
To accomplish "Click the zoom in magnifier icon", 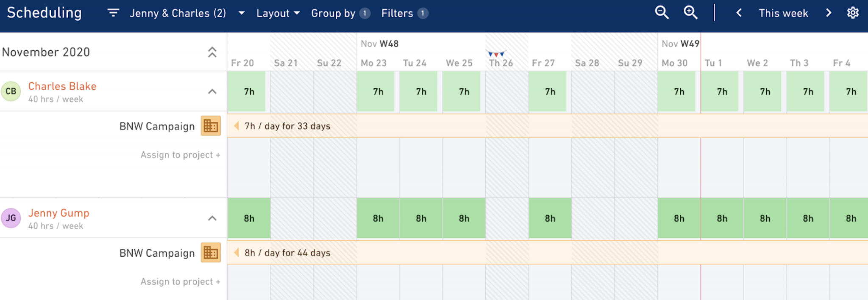I will click(x=691, y=13).
